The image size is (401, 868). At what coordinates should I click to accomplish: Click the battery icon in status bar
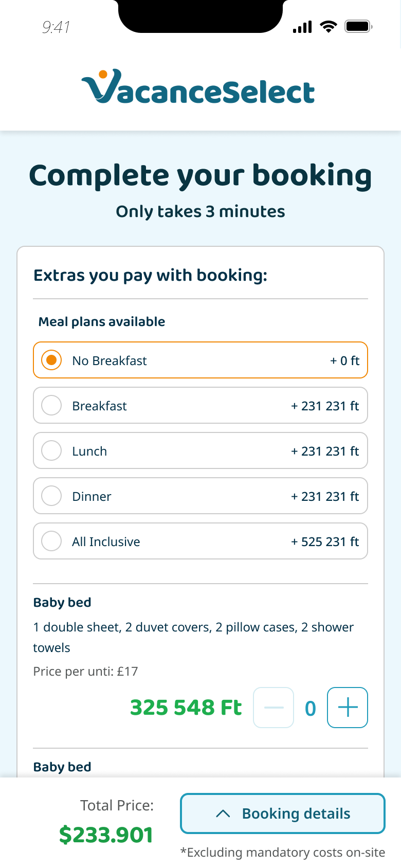(358, 27)
